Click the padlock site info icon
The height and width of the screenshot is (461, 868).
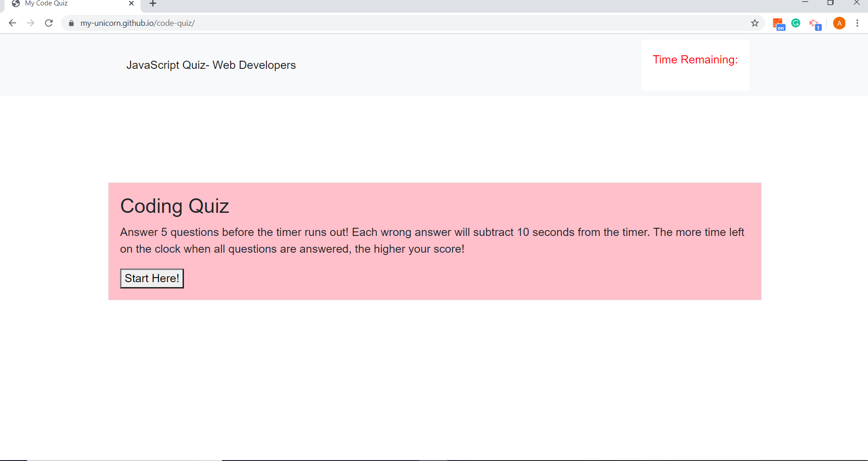click(x=71, y=23)
